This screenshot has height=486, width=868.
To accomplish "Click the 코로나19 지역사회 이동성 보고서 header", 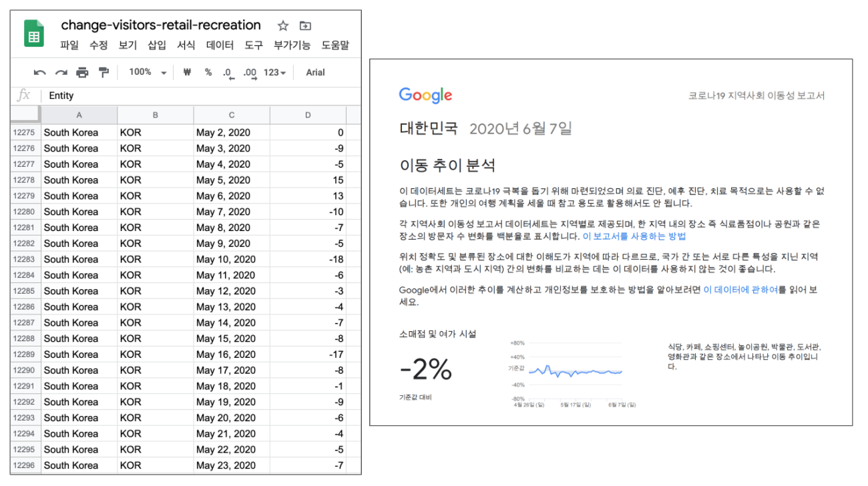I will pos(756,95).
